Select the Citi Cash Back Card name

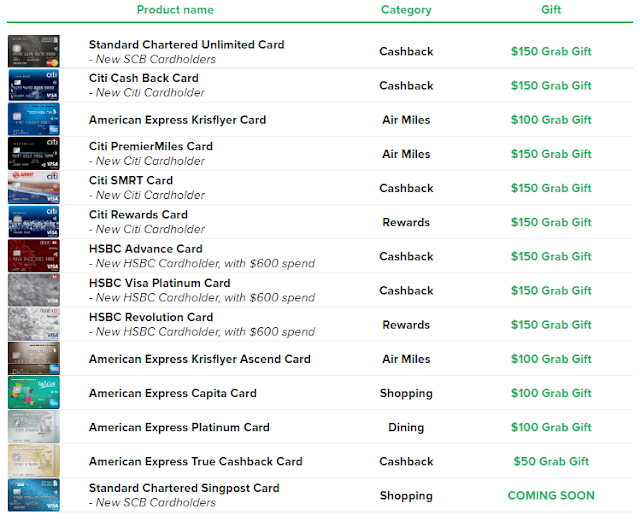click(144, 78)
